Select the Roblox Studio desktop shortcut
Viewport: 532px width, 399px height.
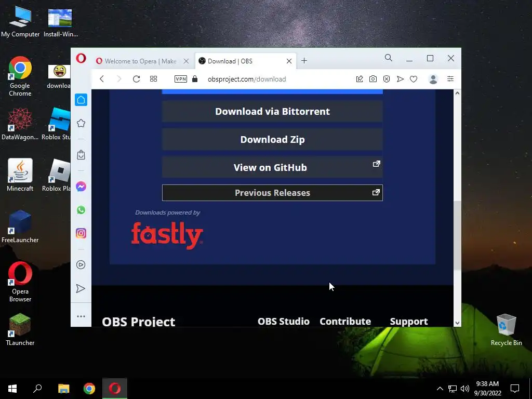click(56, 124)
